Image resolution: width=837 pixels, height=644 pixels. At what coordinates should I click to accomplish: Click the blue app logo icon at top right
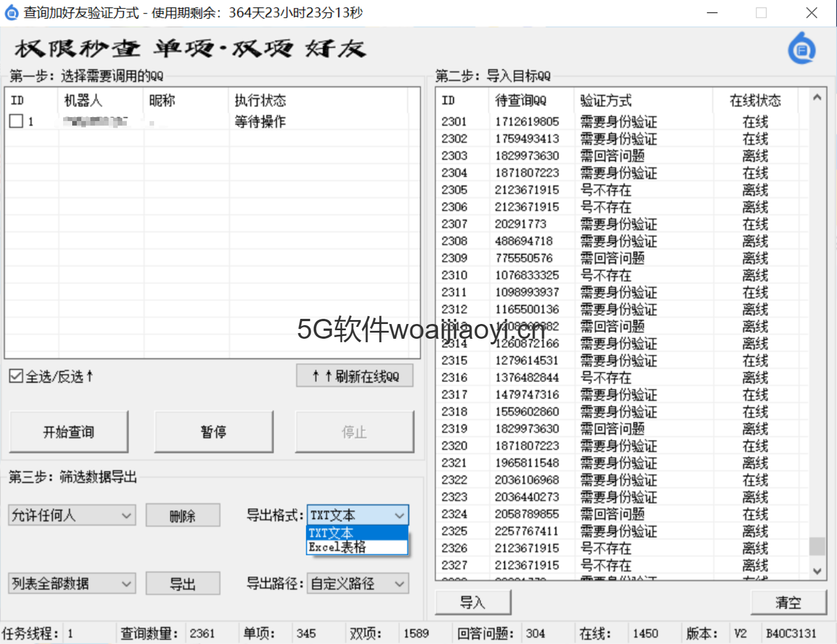(802, 48)
